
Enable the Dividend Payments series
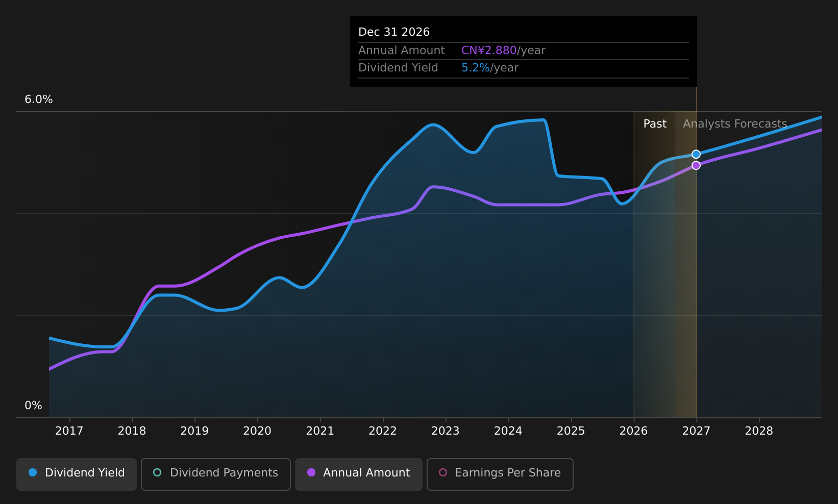[x=216, y=474]
